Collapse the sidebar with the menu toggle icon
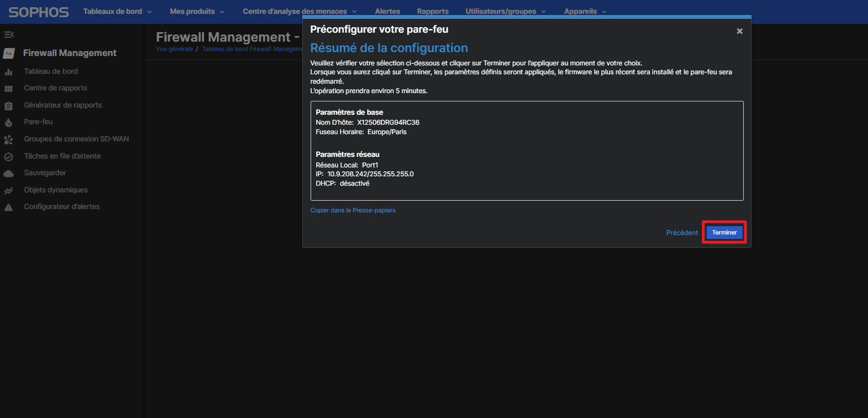This screenshot has height=418, width=868. point(9,34)
